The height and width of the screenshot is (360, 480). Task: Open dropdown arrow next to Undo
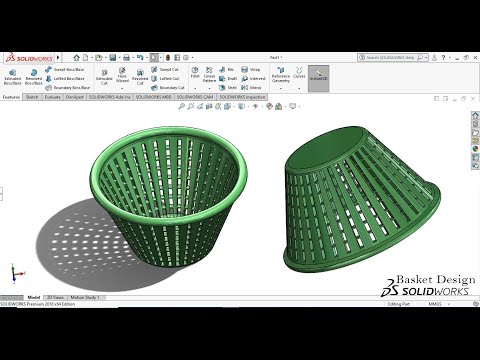146,58
